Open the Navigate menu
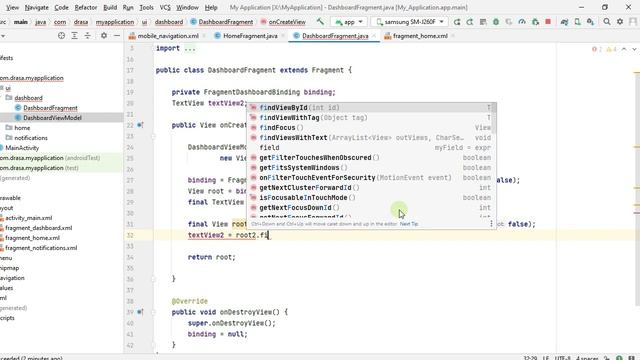This screenshot has width=640, height=360. tap(36, 7)
